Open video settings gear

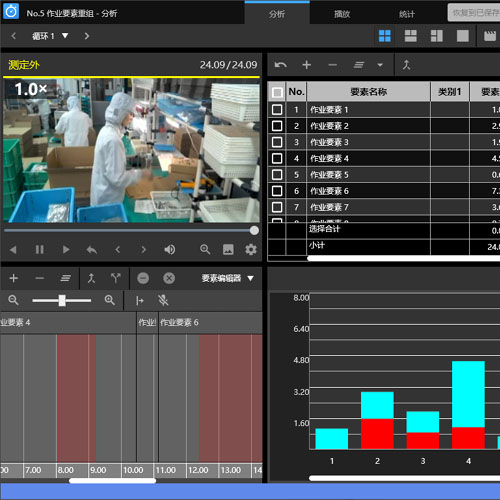coord(251,249)
